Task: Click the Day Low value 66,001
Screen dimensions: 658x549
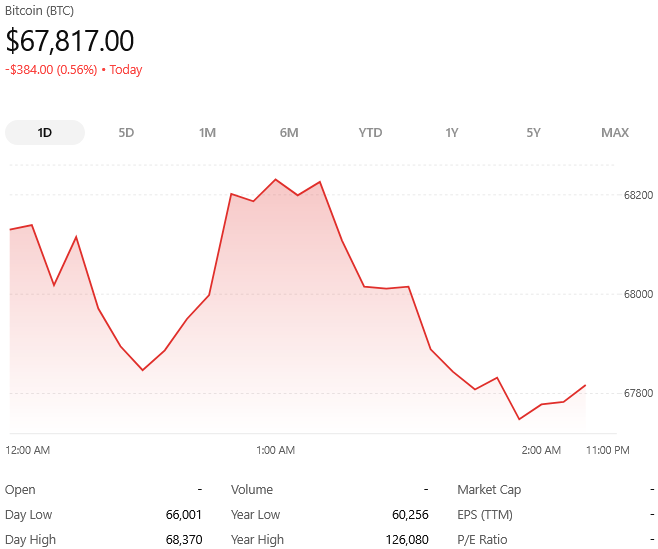Action: [184, 515]
